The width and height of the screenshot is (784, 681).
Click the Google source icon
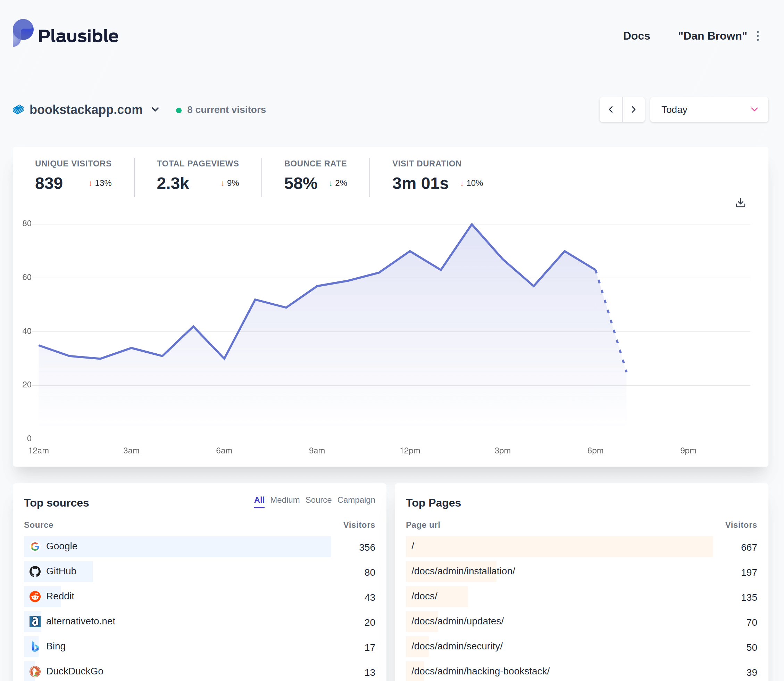click(35, 547)
